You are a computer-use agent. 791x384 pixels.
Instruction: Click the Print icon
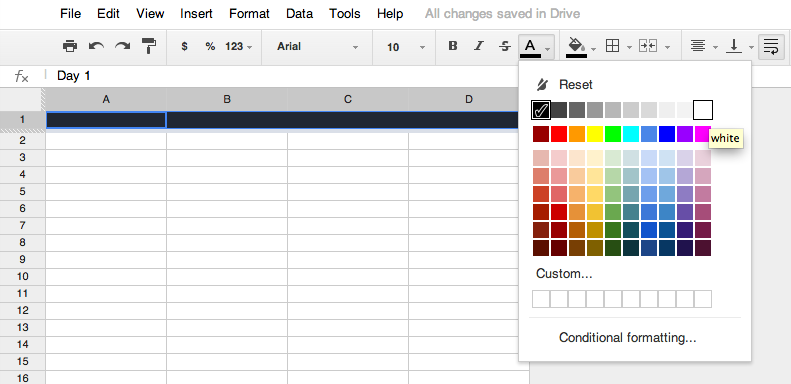point(70,46)
